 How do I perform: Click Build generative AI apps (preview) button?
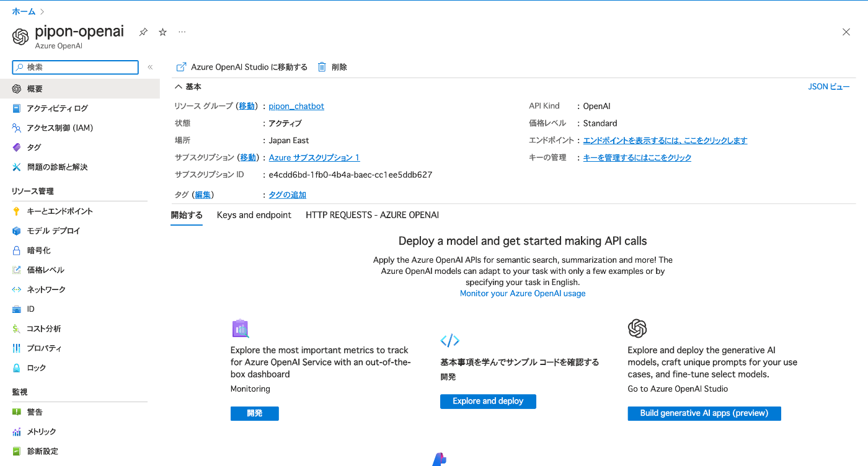(x=704, y=413)
